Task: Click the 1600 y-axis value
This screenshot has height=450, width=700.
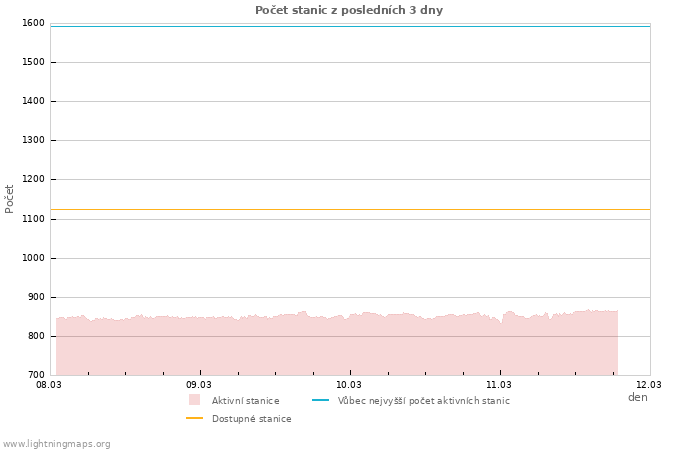Action: (33, 23)
